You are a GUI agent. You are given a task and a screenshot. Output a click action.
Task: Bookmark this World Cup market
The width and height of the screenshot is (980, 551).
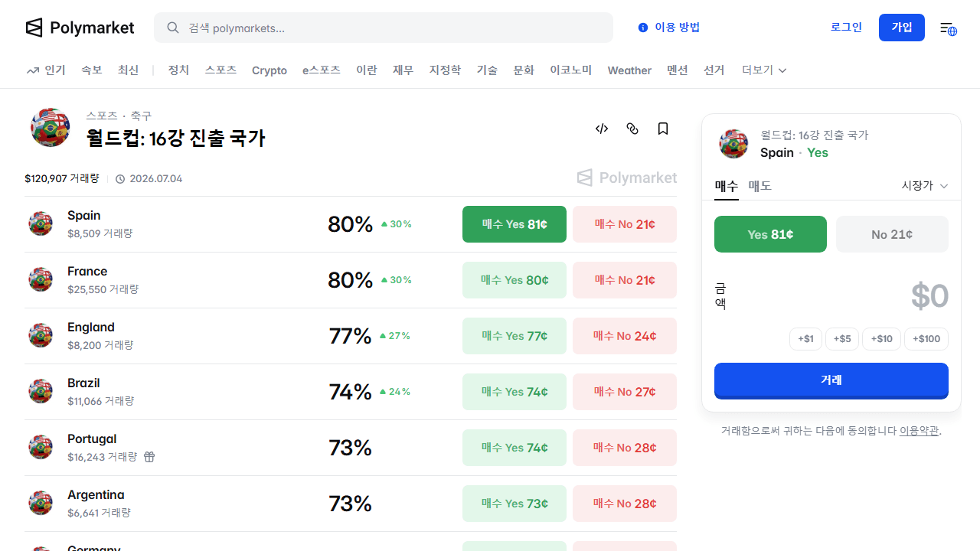click(663, 129)
